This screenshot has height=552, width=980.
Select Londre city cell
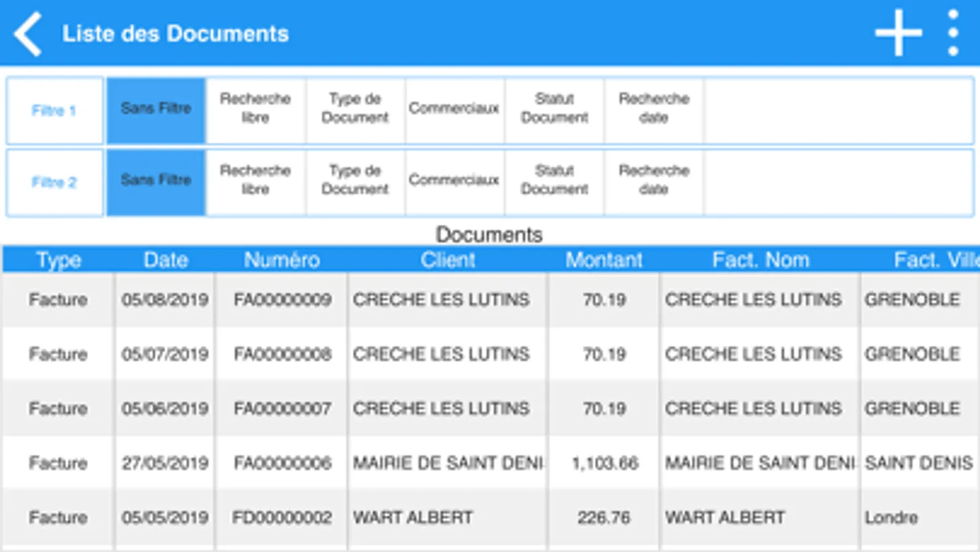coord(921,518)
